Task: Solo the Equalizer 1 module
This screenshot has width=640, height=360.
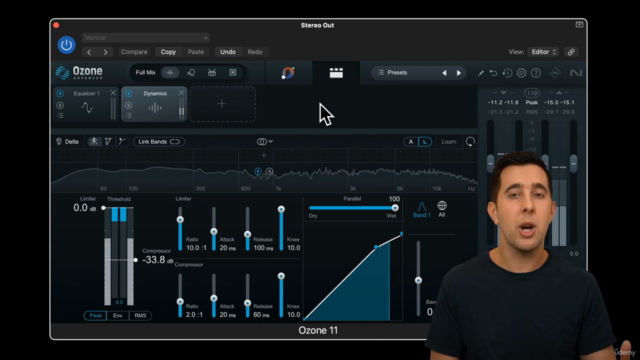Action: pyautogui.click(x=60, y=105)
